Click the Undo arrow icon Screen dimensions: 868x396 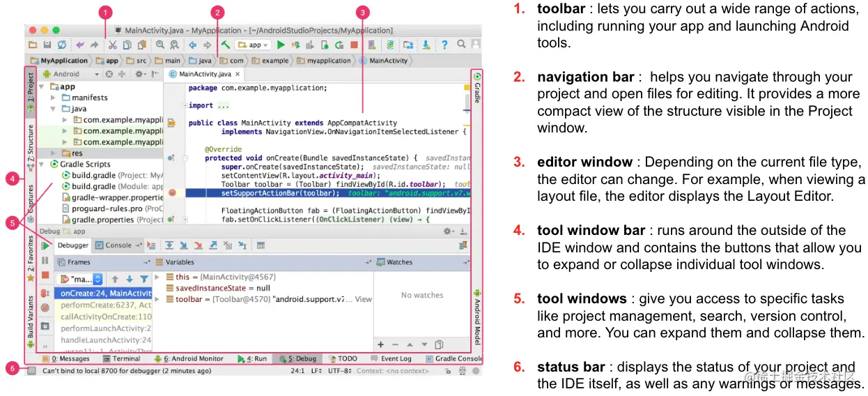80,45
